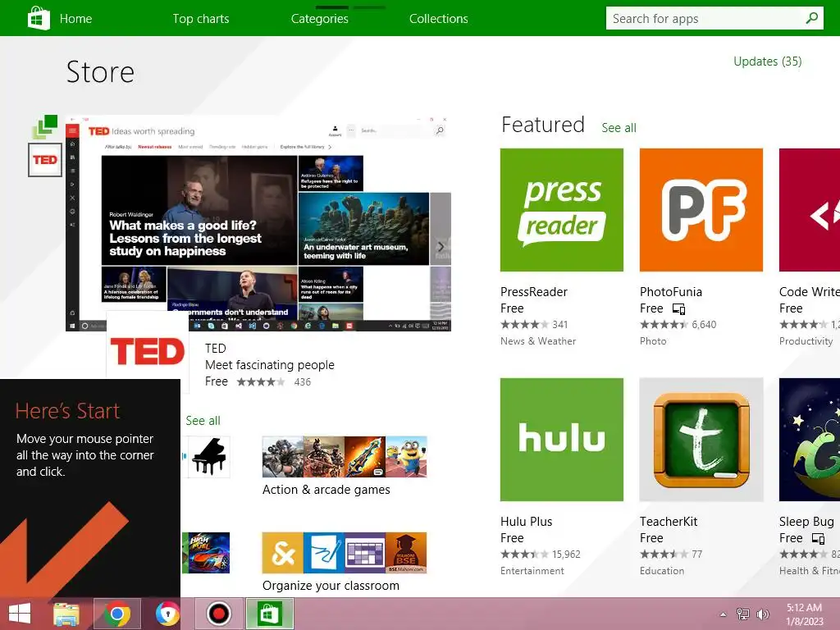840x630 pixels.
Task: Click the TeacherKit Education category label
Action: coord(662,571)
